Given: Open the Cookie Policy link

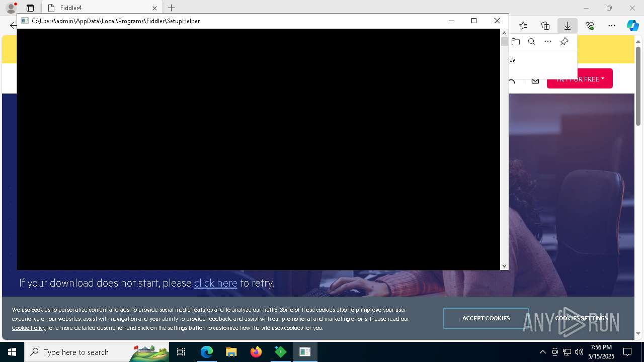Looking at the screenshot, I should point(29,328).
